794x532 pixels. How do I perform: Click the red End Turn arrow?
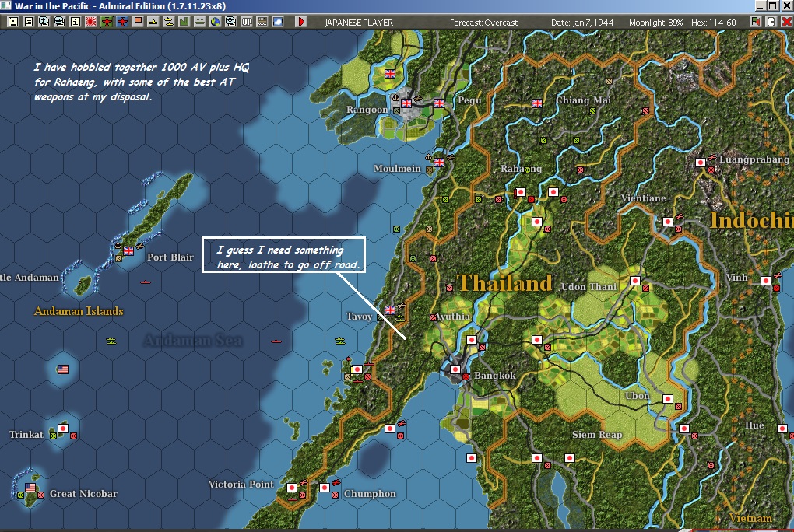point(301,22)
